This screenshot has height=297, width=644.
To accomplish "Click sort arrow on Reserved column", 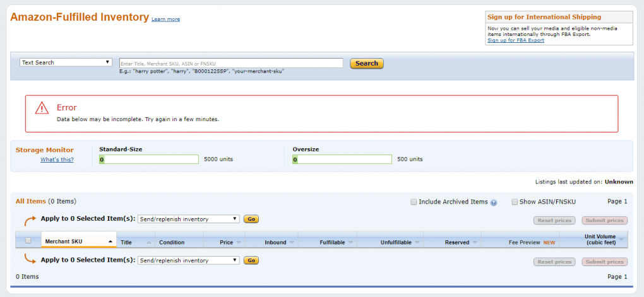I will pyautogui.click(x=475, y=243).
